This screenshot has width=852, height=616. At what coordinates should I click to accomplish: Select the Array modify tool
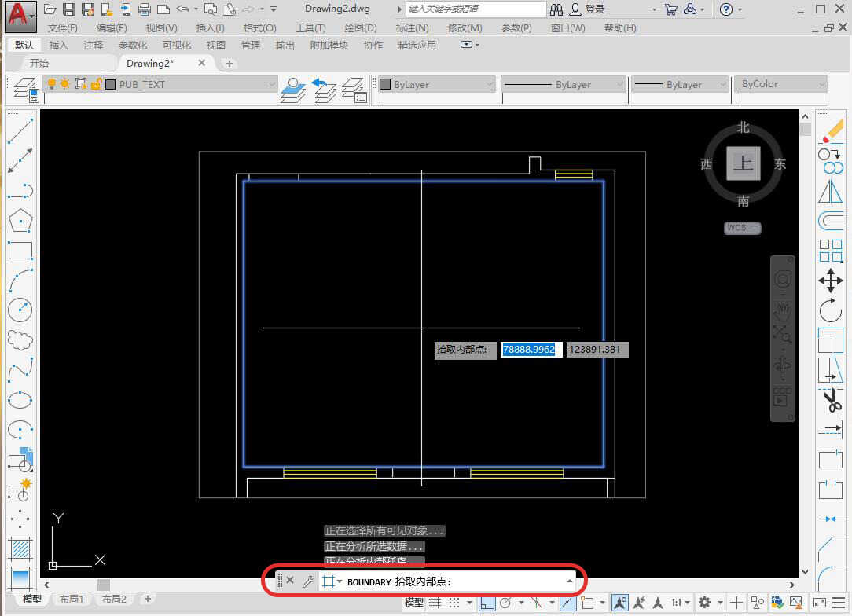click(831, 251)
